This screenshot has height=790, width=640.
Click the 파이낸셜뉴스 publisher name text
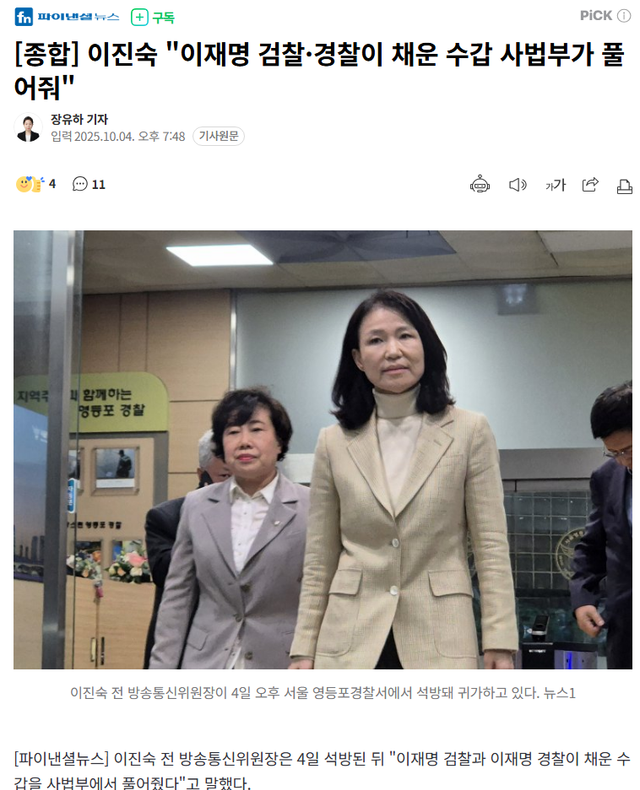pos(78,17)
